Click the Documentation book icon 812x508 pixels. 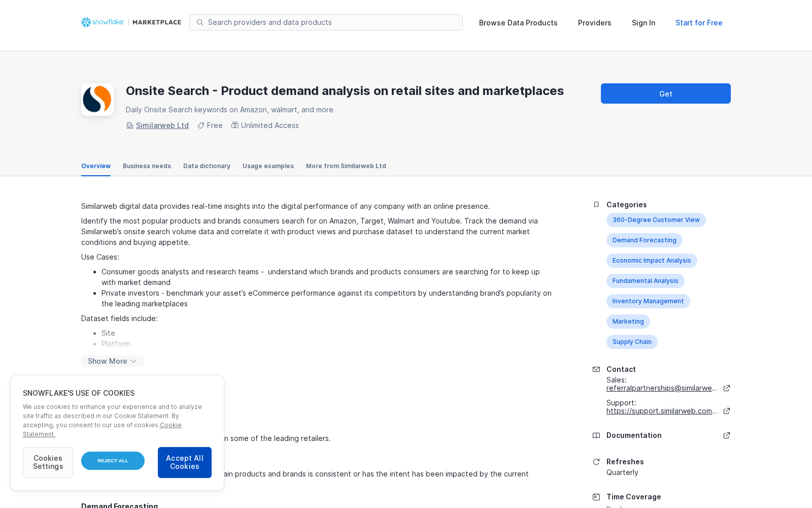(x=596, y=435)
